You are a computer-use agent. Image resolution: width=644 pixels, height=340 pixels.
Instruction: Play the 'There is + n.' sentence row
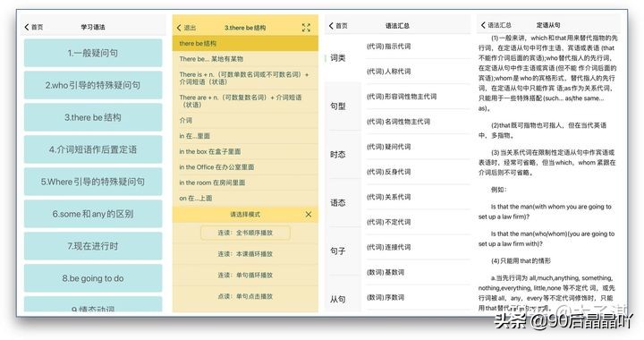point(245,78)
